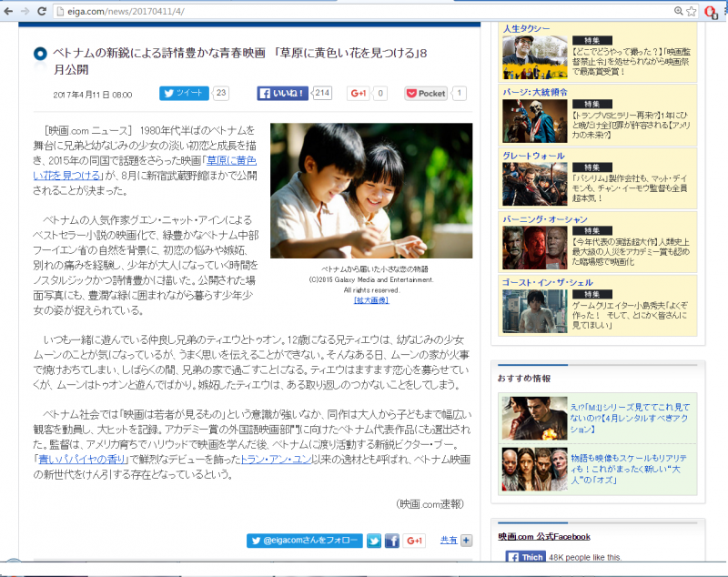Click the top G+1 button near the date

359,93
